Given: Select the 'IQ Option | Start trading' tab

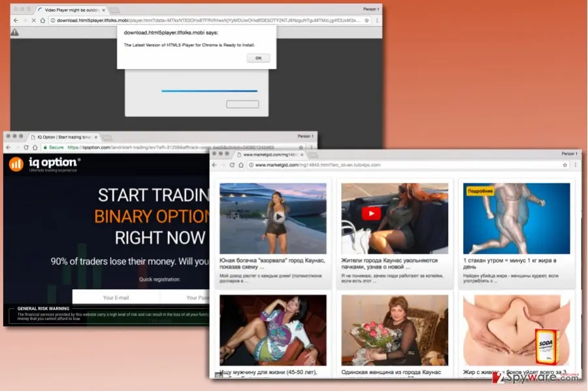Looking at the screenshot, I should [64, 137].
